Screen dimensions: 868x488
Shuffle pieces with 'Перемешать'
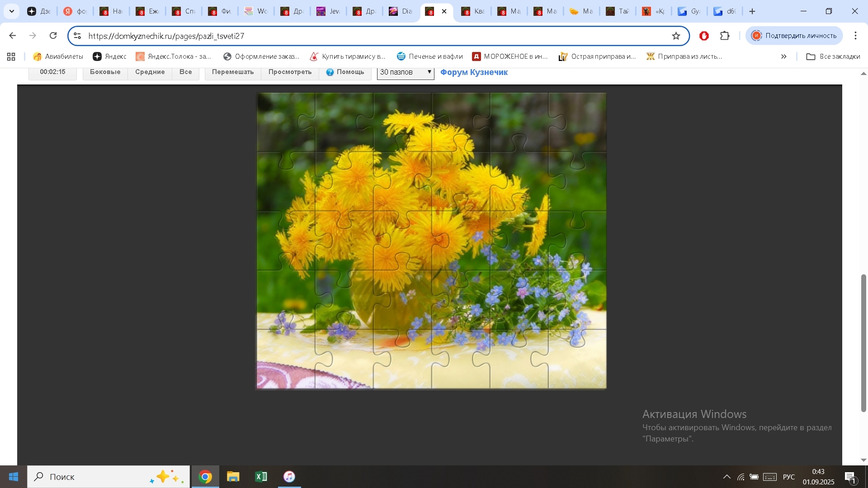(233, 72)
